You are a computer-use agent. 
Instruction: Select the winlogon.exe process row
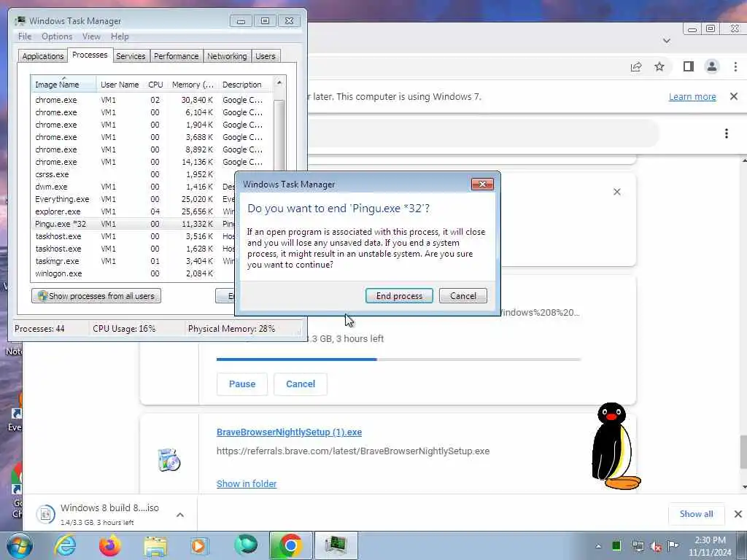coord(134,273)
